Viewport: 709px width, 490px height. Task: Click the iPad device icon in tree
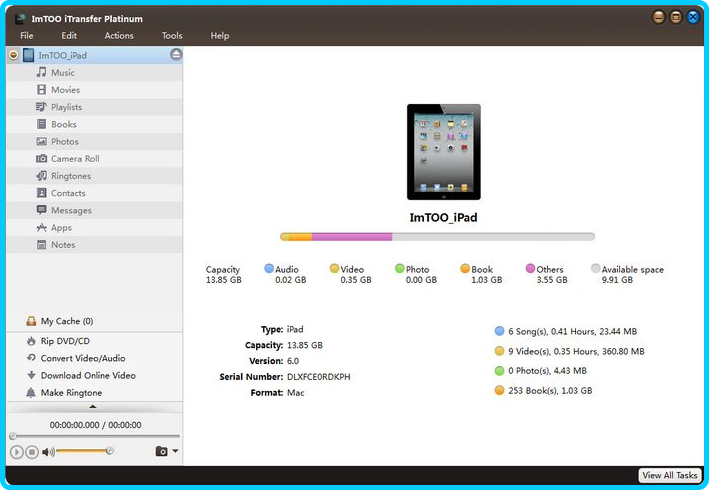tap(28, 55)
